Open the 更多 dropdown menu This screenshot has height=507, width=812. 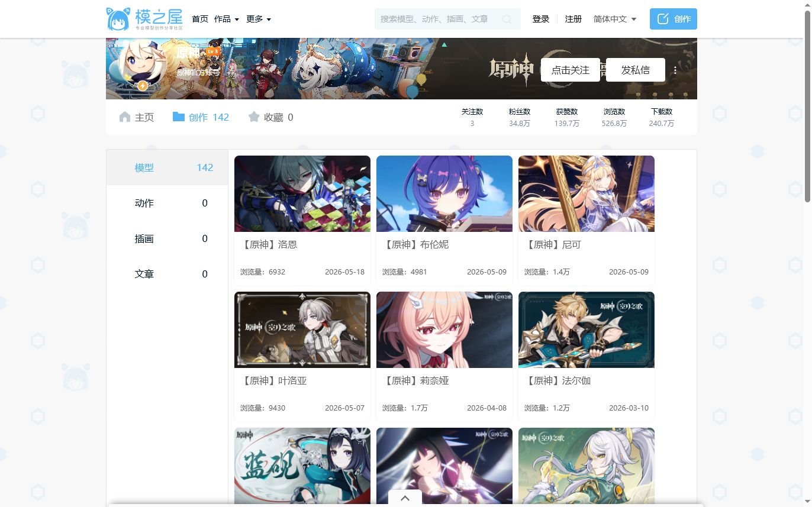(259, 19)
